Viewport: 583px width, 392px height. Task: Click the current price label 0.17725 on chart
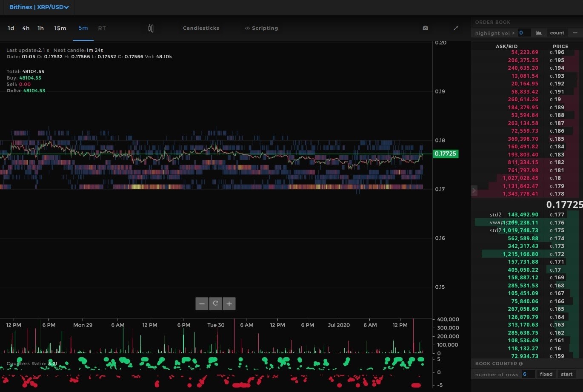point(446,154)
